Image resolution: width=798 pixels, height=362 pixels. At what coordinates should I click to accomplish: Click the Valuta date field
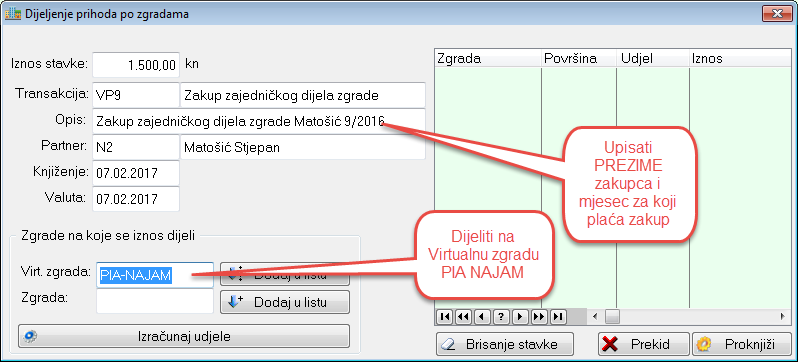pos(136,199)
